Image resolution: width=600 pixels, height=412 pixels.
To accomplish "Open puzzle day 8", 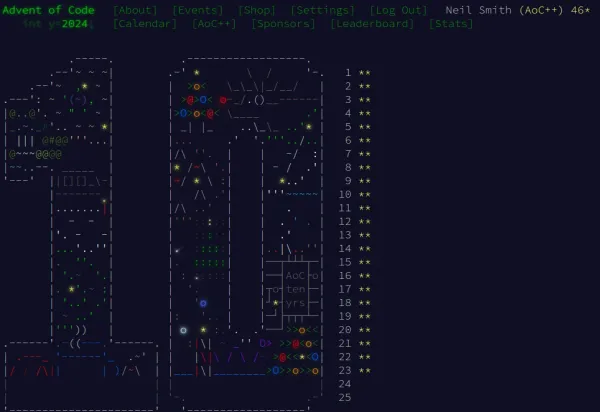I will pos(348,167).
